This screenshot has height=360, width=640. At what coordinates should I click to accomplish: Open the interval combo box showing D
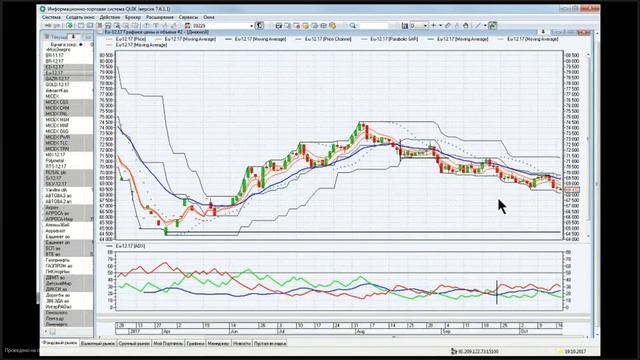point(419,25)
